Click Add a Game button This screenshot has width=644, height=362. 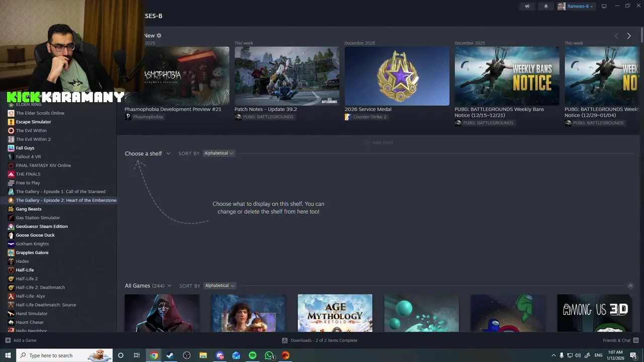pyautogui.click(x=21, y=340)
